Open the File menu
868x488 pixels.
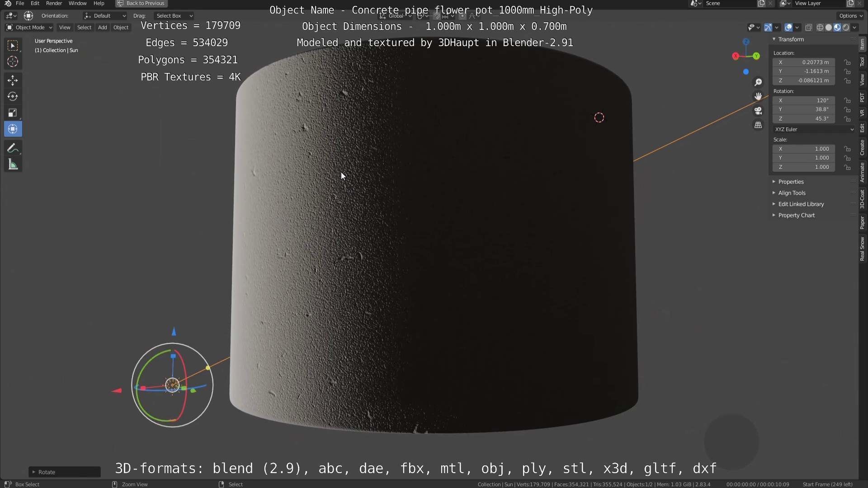[x=20, y=3]
